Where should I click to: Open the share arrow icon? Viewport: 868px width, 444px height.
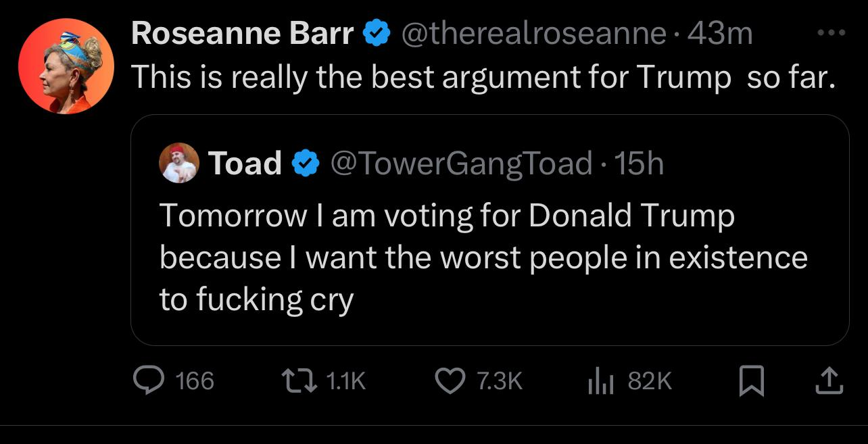pos(829,382)
